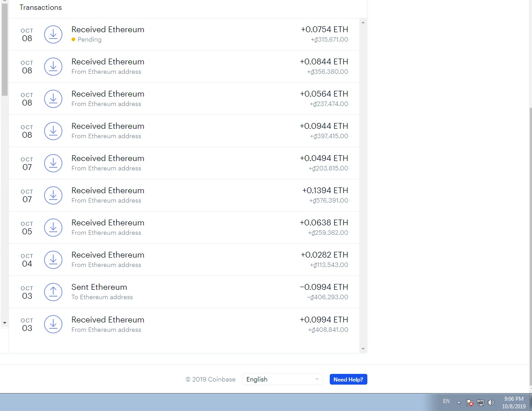Open the network tray icon
This screenshot has width=532, height=411.
coord(481,403)
